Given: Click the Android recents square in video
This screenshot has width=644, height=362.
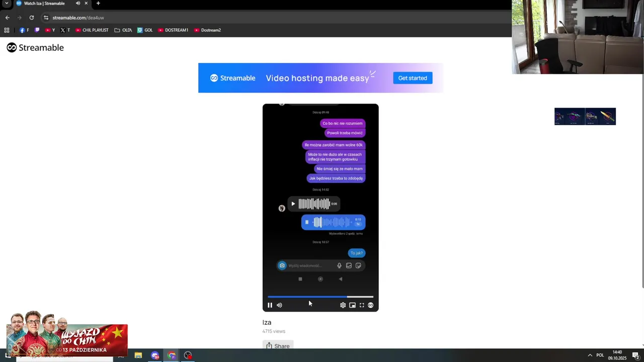Looking at the screenshot, I should (x=300, y=279).
